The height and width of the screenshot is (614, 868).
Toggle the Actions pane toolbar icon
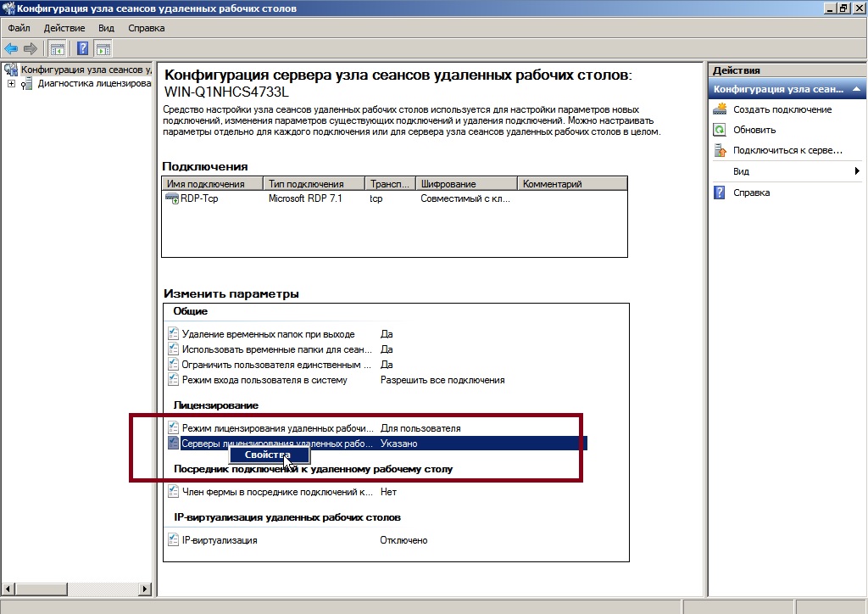click(x=103, y=48)
